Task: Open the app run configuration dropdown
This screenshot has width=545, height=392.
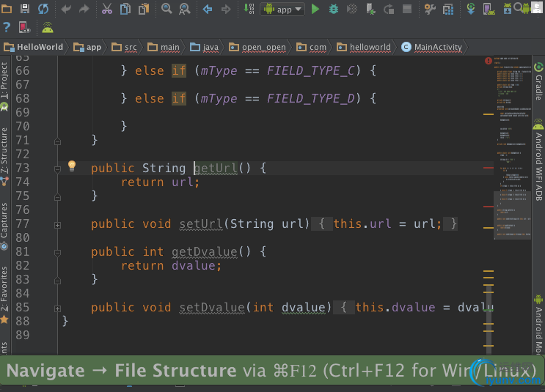Action: (282, 9)
